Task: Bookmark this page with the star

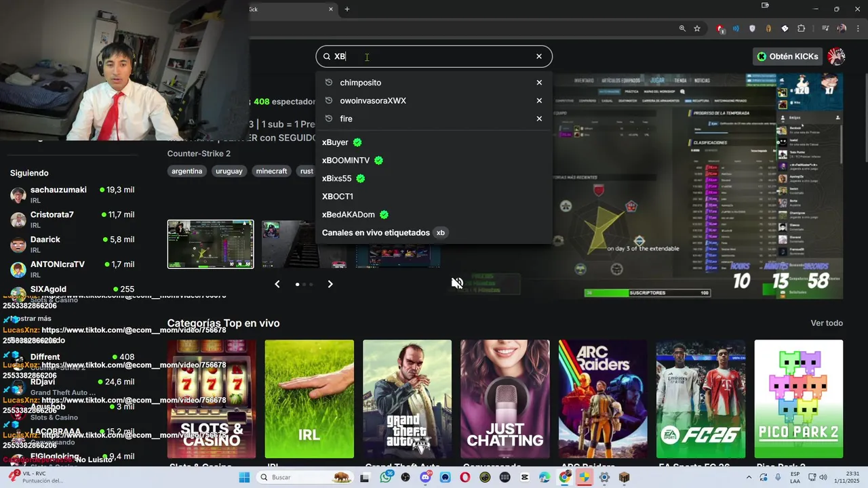Action: click(x=697, y=28)
